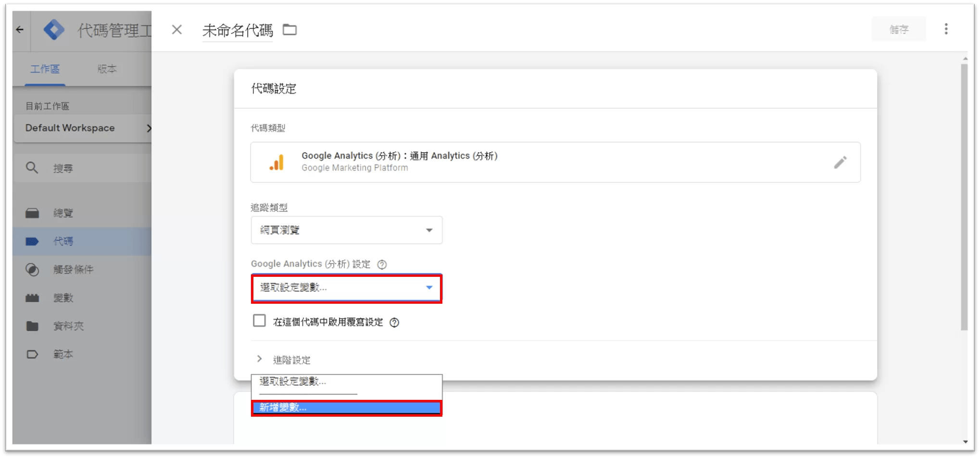Open the folder icon beside tag name
The height and width of the screenshot is (458, 980).
tap(289, 30)
